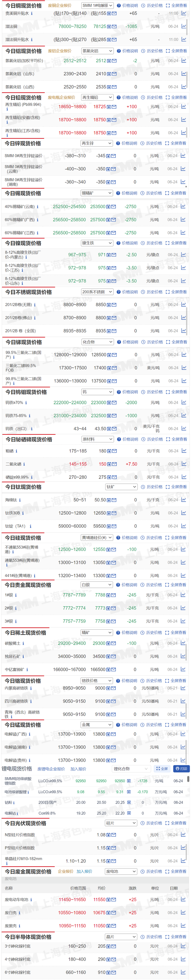This screenshot has width=191, height=980.
Task: Expand the 黄埔港价(¥) silicon dropdown
Action: 96,538
